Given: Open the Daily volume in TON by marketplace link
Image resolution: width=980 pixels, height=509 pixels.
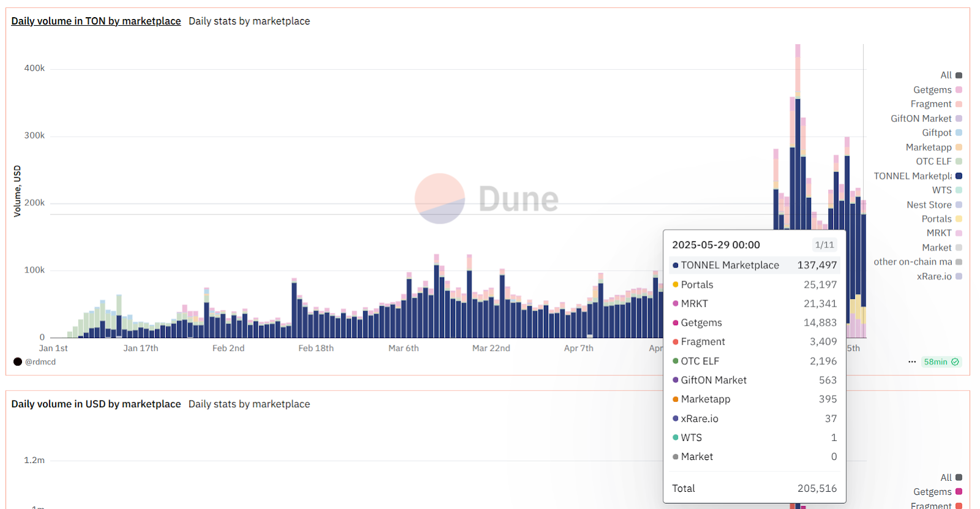Looking at the screenshot, I should (96, 21).
